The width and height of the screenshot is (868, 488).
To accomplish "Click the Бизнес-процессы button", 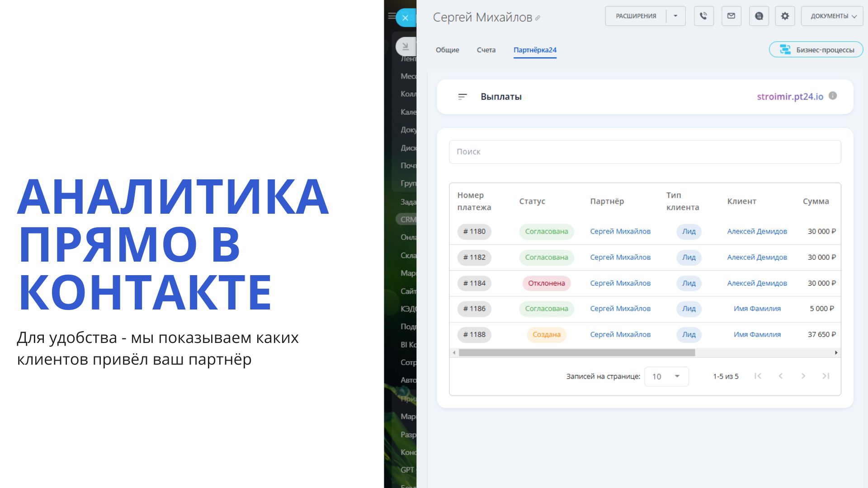I will click(x=816, y=50).
